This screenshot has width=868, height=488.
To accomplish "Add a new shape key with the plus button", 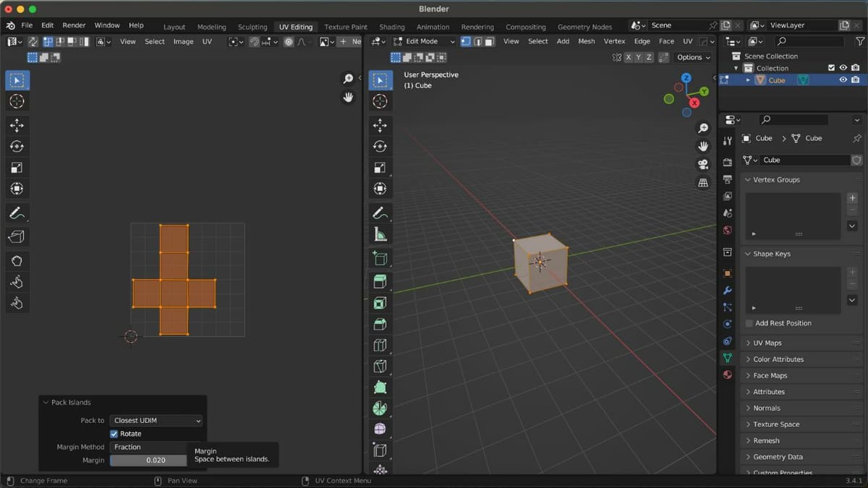I will coord(852,272).
